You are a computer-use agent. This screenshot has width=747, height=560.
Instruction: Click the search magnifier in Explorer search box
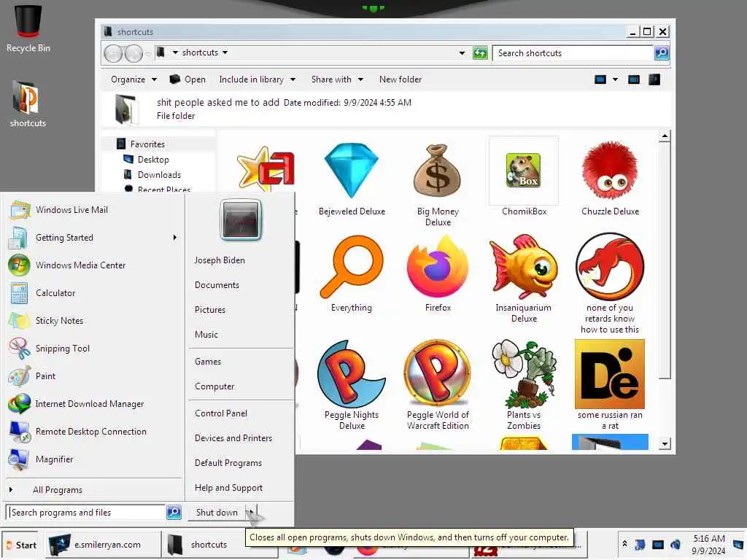[661, 52]
